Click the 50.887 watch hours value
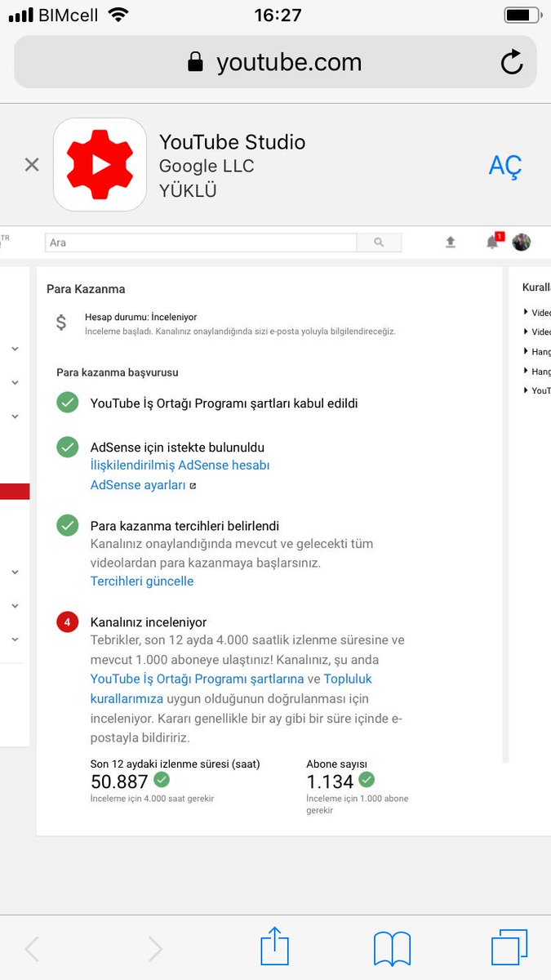This screenshot has height=980, width=551. [119, 782]
